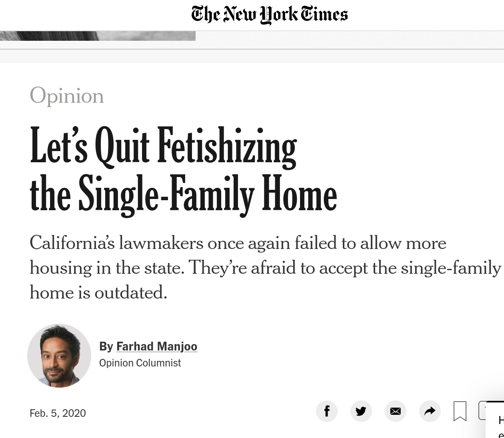Viewport: 504px width, 438px height.
Task: Click the article summary about California's lawmakers
Action: [x=266, y=267]
